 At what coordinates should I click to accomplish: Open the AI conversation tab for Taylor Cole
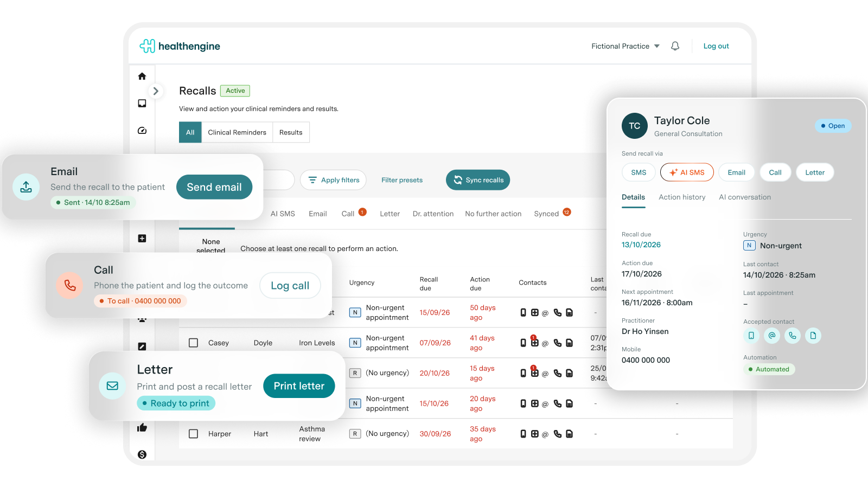(745, 197)
